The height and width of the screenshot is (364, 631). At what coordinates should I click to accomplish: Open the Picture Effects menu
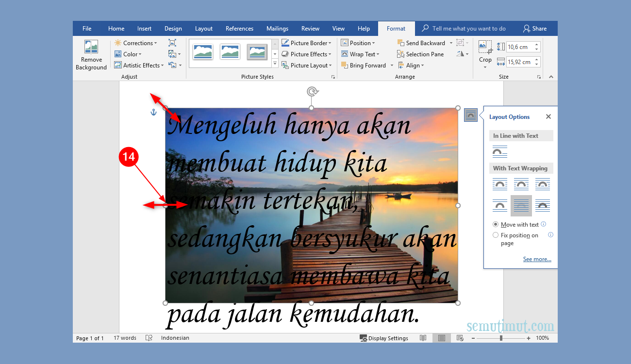point(307,54)
